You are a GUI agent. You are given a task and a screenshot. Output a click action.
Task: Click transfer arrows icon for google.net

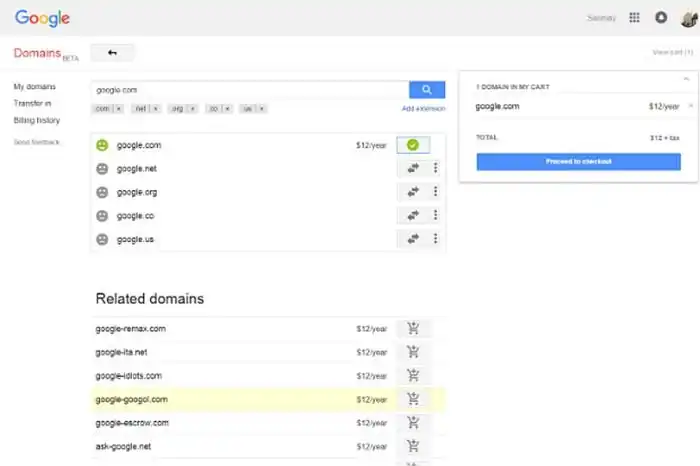click(x=412, y=169)
